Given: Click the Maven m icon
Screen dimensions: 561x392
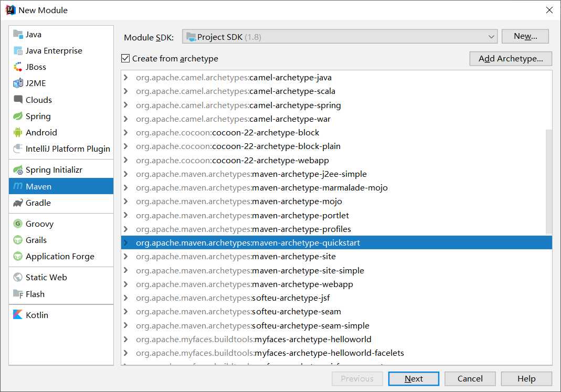Looking at the screenshot, I should tap(18, 186).
